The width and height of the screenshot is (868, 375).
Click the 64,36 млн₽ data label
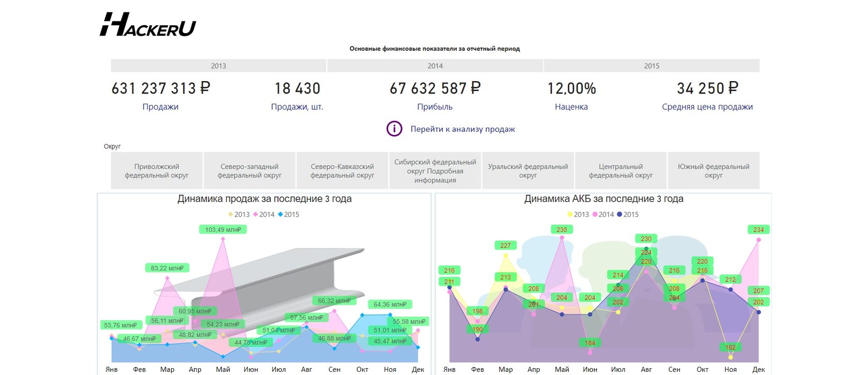pyautogui.click(x=390, y=304)
